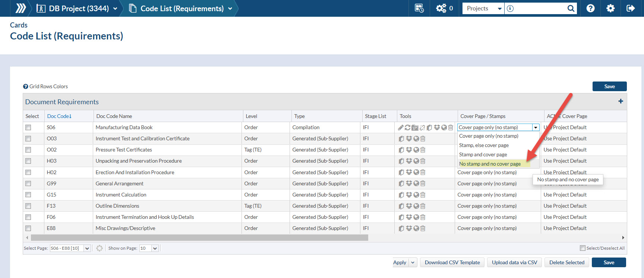Delete the E88 row with trash icon
The height and width of the screenshot is (278, 644).
pos(423,229)
